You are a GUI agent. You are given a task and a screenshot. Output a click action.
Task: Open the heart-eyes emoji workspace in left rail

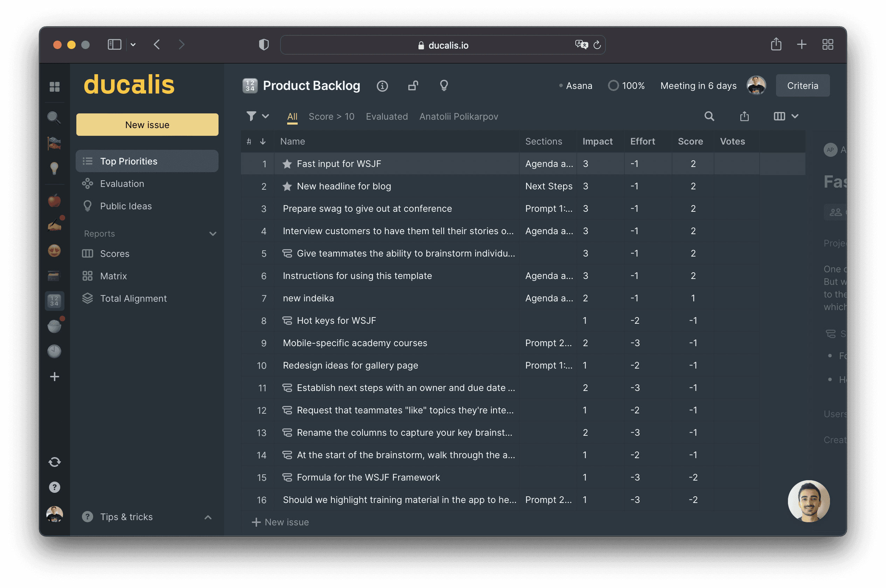point(54,251)
